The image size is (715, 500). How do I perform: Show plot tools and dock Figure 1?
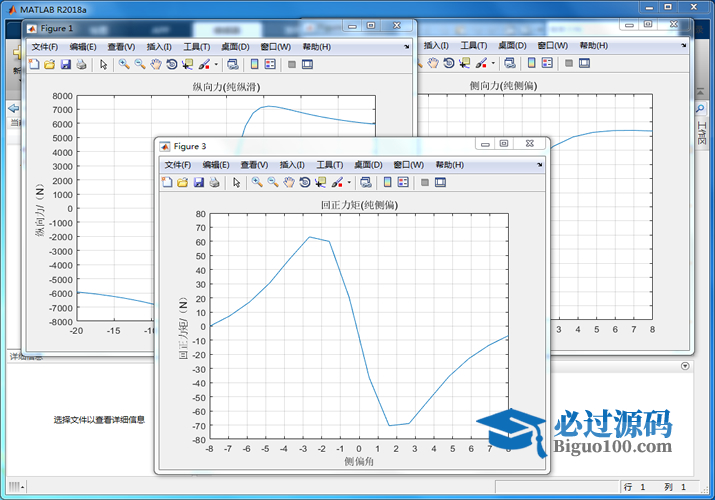(x=307, y=64)
